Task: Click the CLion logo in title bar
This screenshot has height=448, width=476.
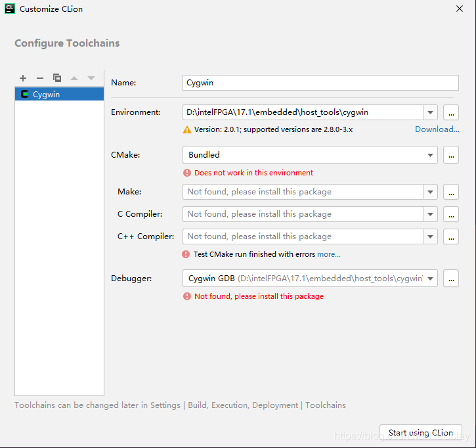Action: pos(10,9)
